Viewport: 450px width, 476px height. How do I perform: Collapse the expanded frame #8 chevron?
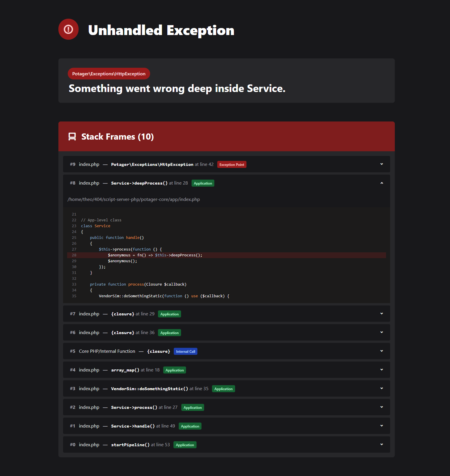click(x=381, y=183)
